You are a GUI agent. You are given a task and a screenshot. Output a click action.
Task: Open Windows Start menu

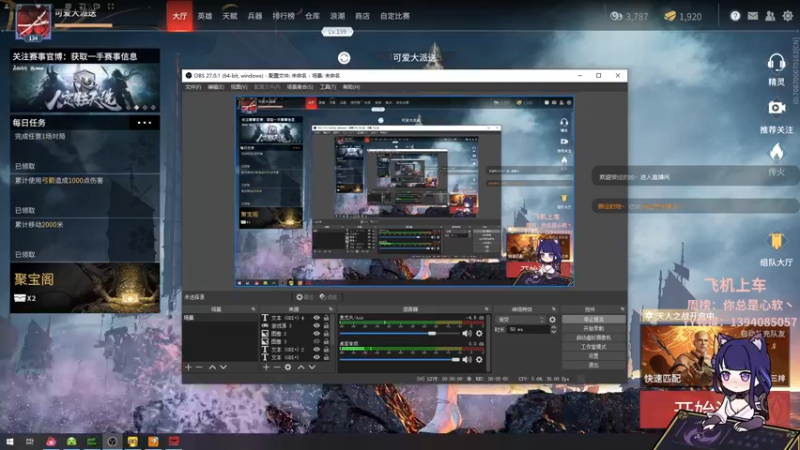point(10,441)
